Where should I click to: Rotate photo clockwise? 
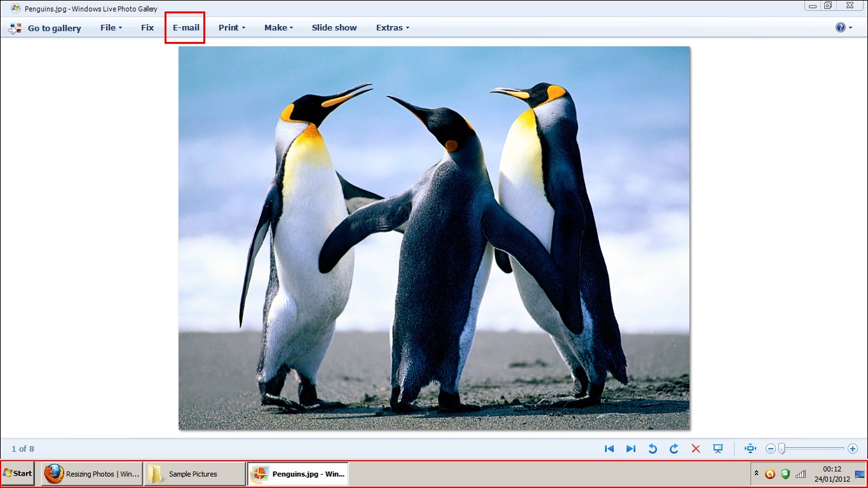[674, 449]
